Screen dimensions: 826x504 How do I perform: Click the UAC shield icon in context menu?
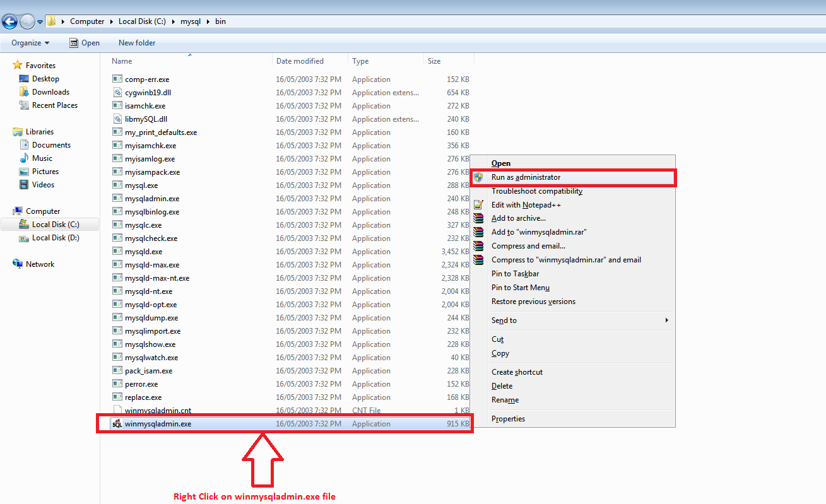click(x=479, y=177)
